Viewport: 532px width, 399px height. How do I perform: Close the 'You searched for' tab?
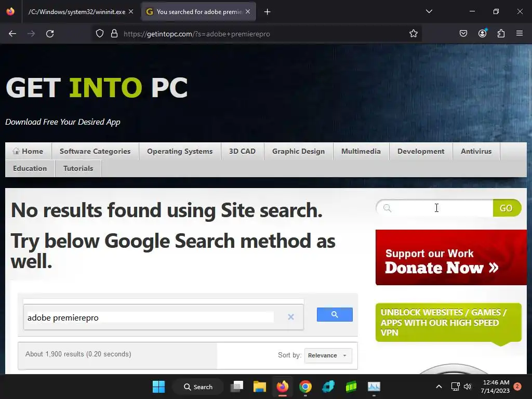(x=248, y=11)
